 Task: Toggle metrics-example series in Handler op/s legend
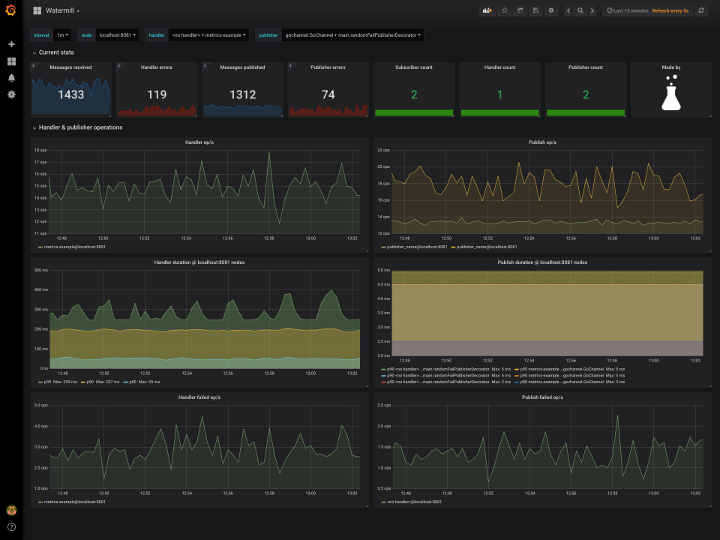72,246
